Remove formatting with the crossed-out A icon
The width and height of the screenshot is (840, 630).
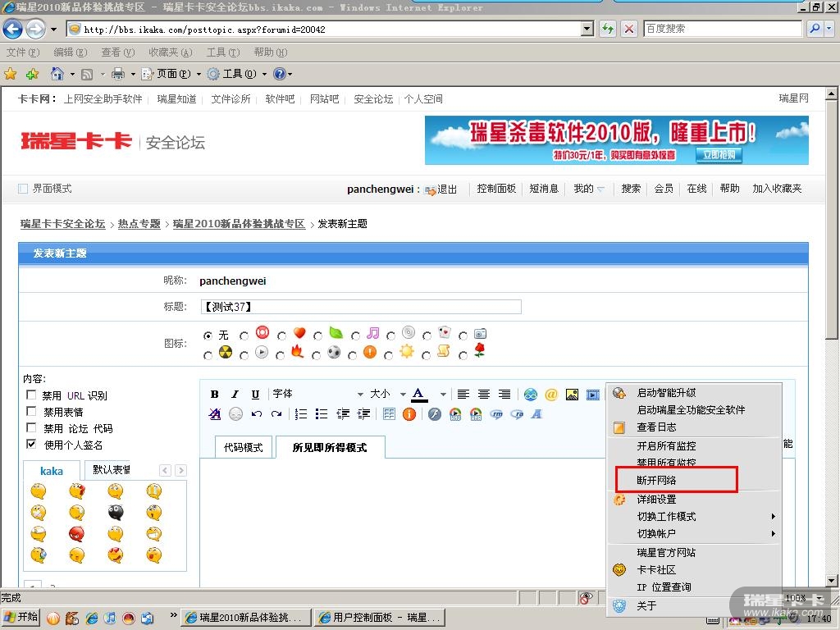[x=215, y=414]
